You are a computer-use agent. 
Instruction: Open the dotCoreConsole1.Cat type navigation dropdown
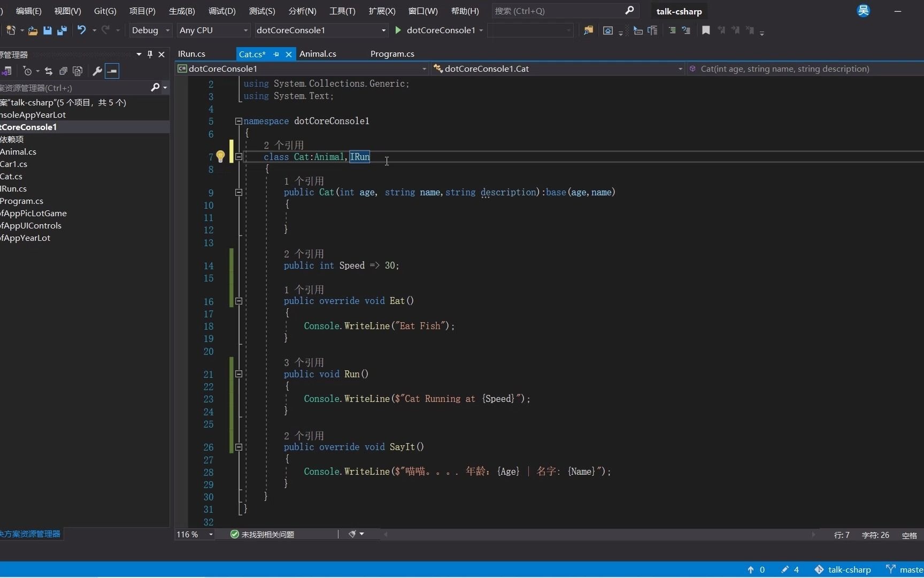click(558, 69)
